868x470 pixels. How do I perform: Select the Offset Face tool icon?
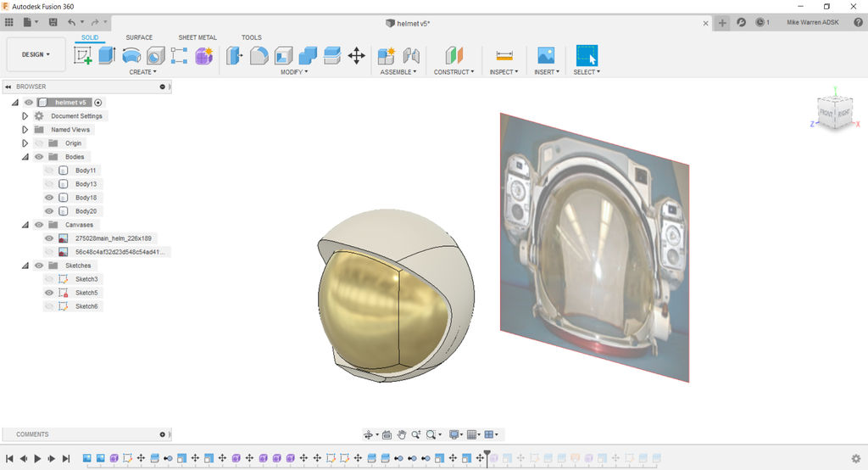pos(332,55)
